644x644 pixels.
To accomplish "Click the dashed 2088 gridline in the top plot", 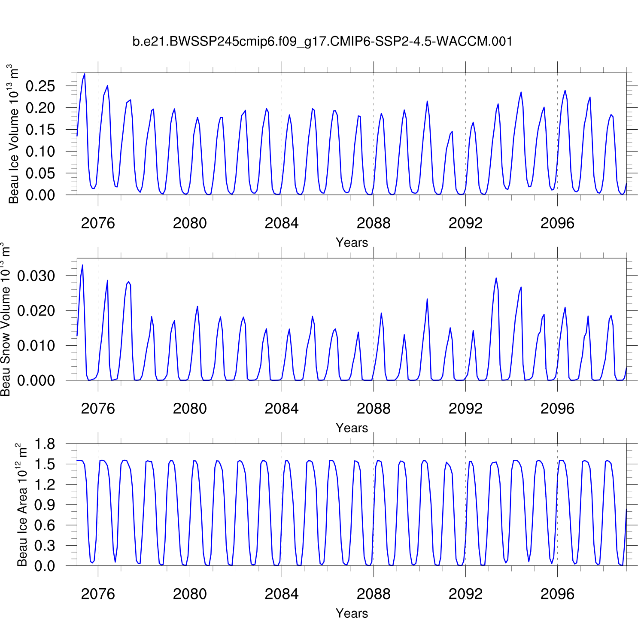I will click(374, 129).
